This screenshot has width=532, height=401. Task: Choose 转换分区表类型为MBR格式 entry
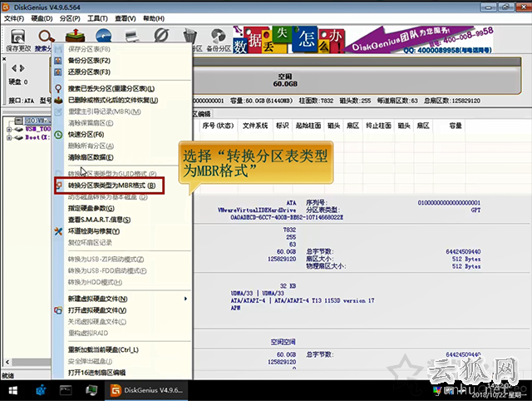click(x=111, y=186)
